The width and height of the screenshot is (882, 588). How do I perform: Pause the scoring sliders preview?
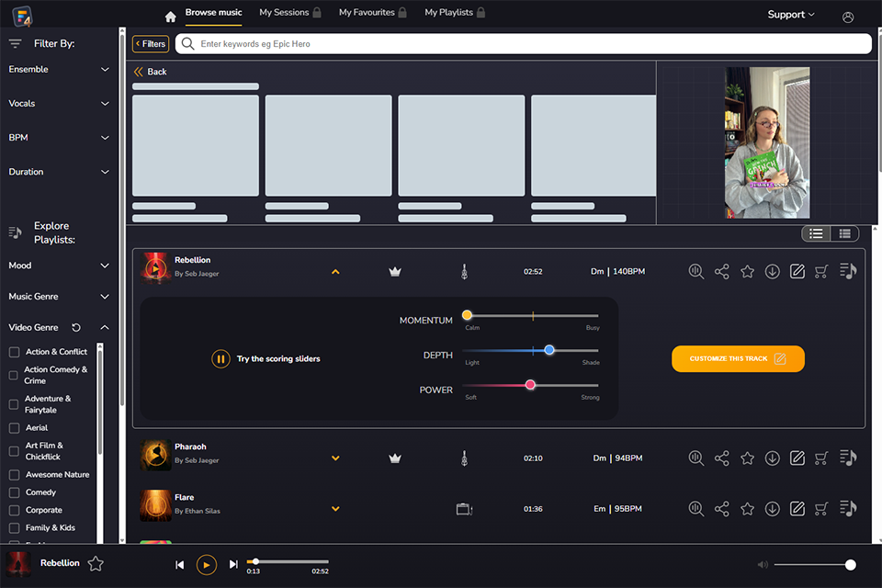coord(220,358)
